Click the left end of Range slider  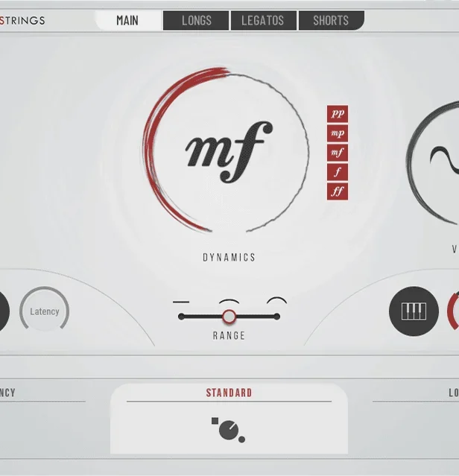click(181, 317)
